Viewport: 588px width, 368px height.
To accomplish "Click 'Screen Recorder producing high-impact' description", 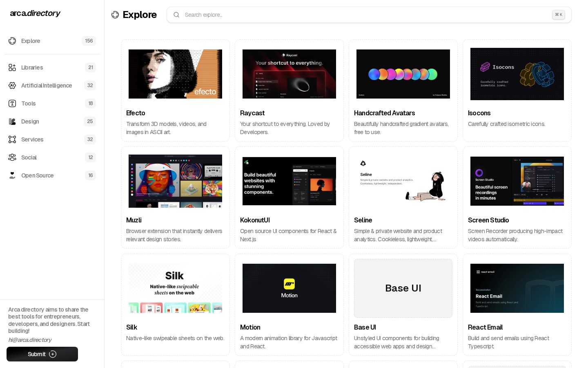I will 515,235.
